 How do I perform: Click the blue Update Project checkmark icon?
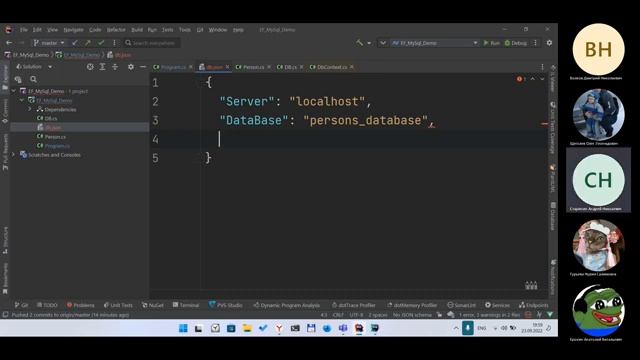pyautogui.click(x=74, y=42)
